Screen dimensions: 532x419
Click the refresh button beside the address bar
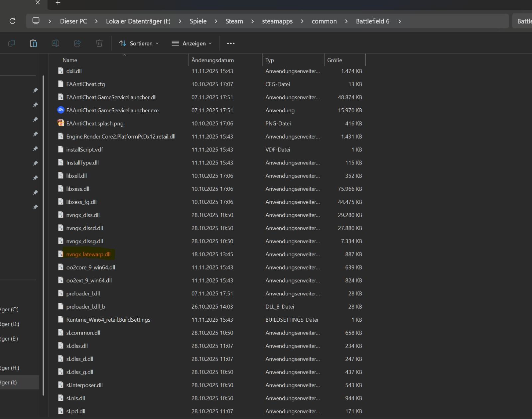pyautogui.click(x=13, y=21)
